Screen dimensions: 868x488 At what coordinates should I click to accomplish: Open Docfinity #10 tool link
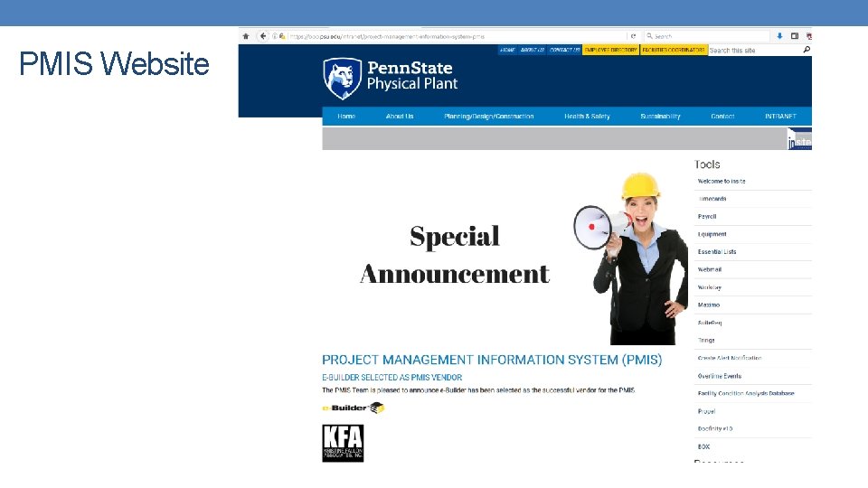tap(715, 428)
